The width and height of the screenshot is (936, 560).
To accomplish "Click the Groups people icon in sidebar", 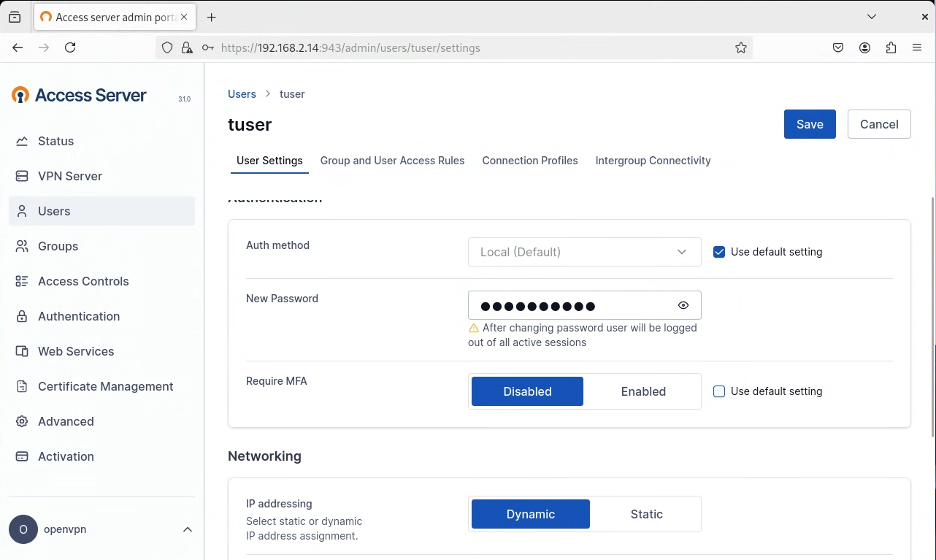I will pyautogui.click(x=22, y=246).
